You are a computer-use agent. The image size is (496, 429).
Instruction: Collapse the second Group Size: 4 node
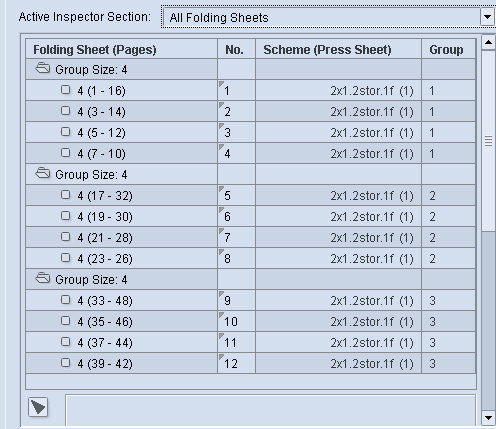pos(43,173)
